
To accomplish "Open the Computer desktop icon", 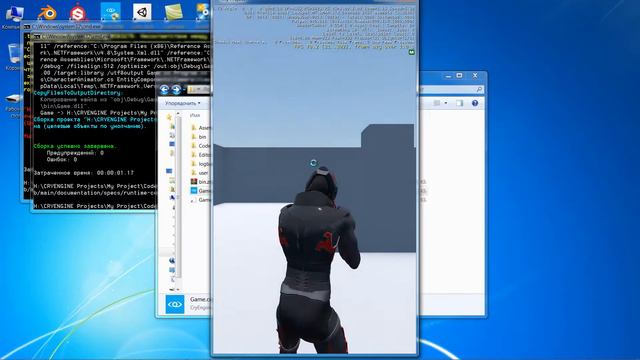I will [x=14, y=13].
